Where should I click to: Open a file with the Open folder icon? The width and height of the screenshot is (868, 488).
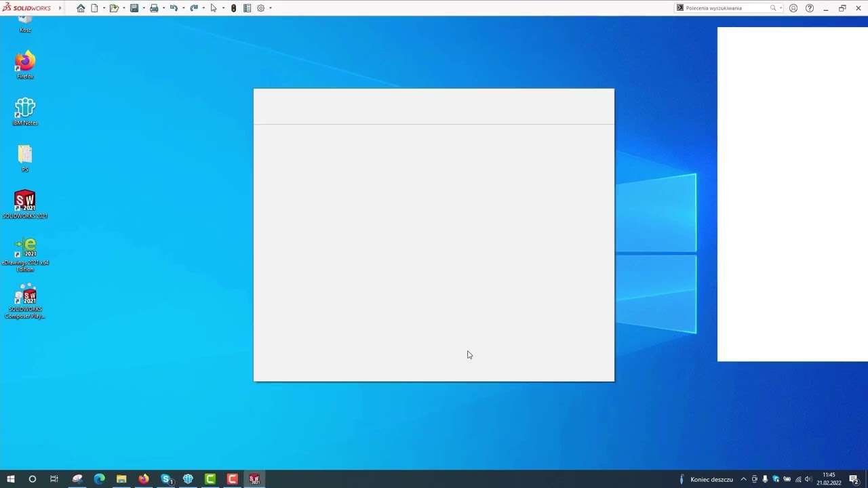[114, 8]
